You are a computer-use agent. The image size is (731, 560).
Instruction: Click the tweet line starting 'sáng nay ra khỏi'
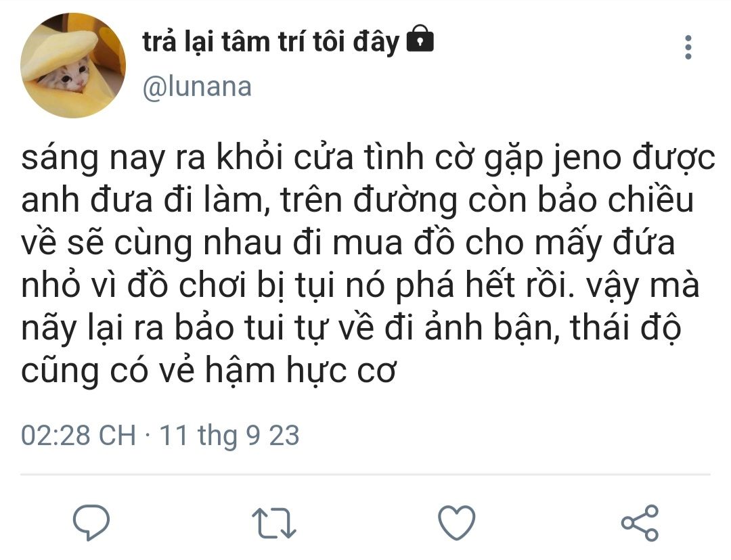[x=368, y=158]
